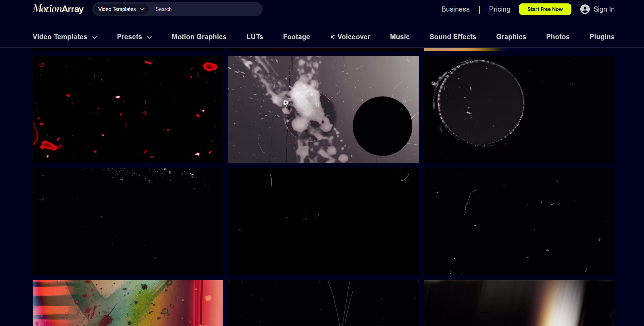Open the Presets nav item
This screenshot has height=326, width=644.
point(129,37)
